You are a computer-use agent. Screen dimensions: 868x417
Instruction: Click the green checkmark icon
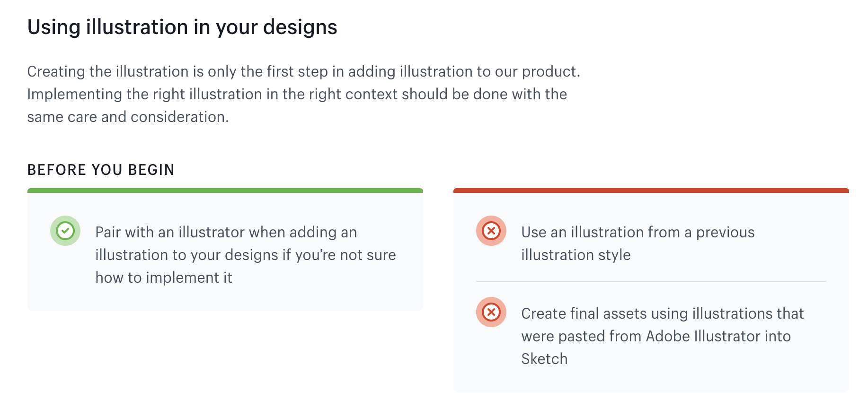pos(65,231)
